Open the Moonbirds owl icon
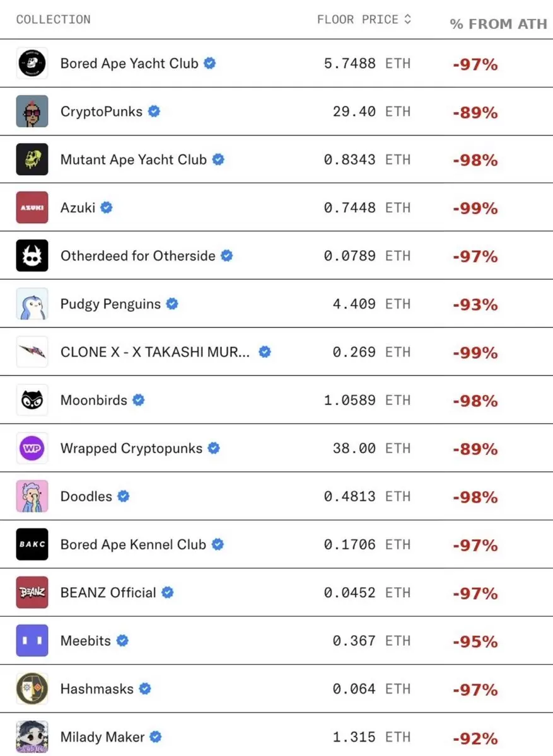The width and height of the screenshot is (553, 756). pyautogui.click(x=32, y=400)
